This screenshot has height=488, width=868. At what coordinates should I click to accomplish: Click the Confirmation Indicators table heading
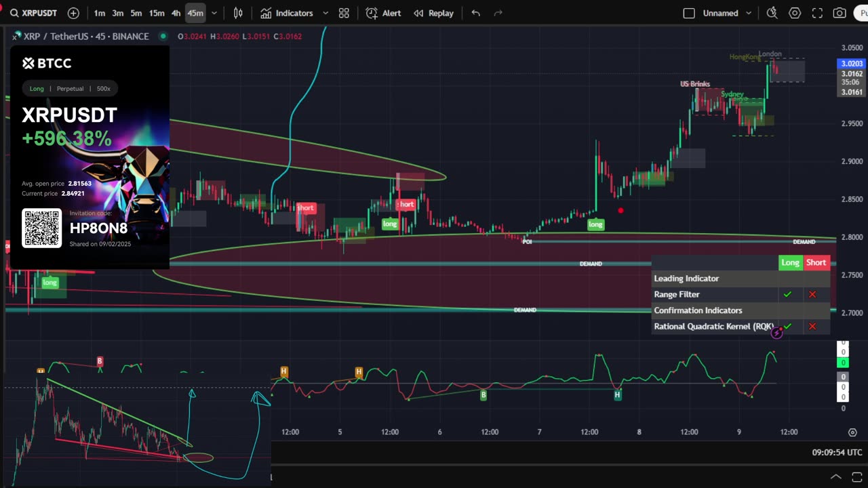(698, 310)
